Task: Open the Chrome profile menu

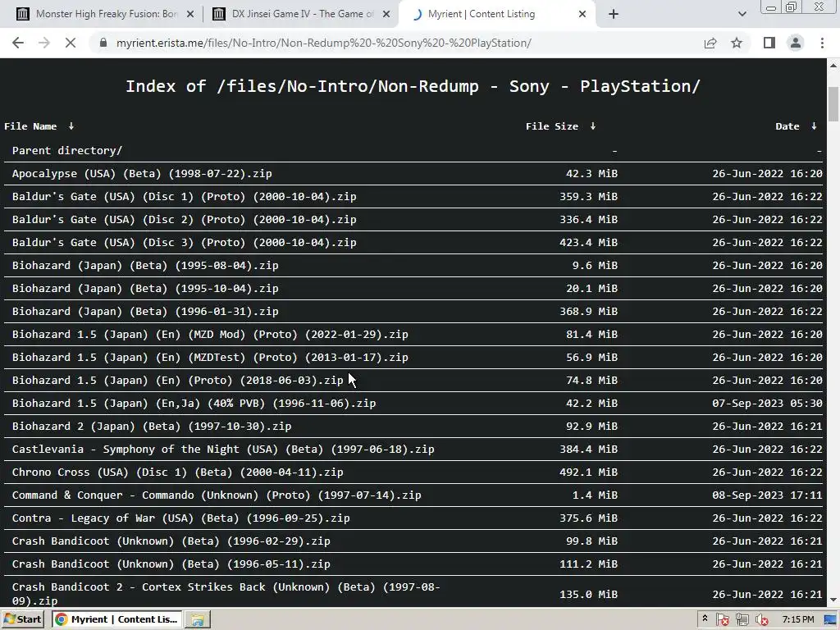Action: coord(796,43)
